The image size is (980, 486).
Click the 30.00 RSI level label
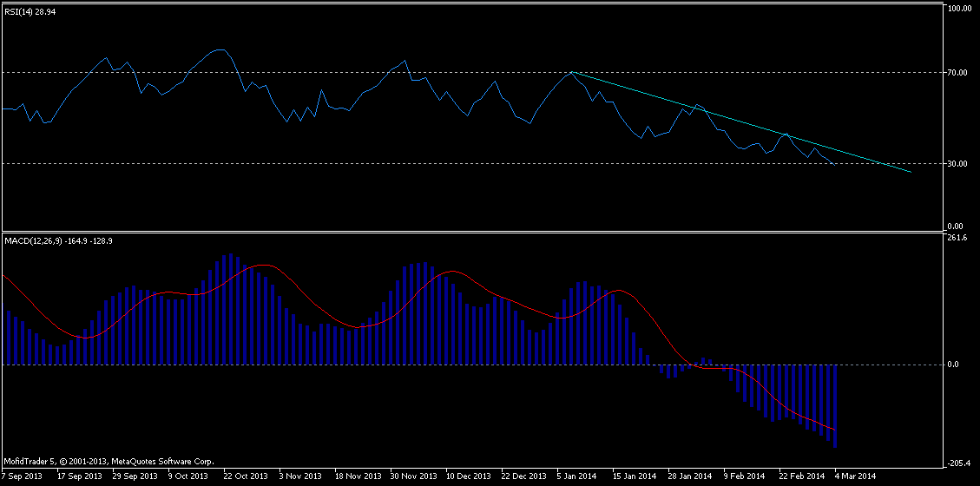click(x=959, y=163)
